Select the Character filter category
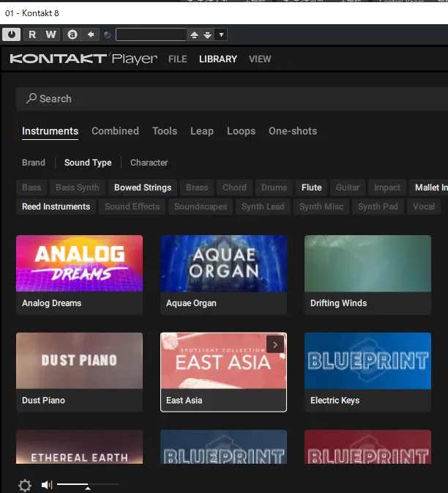448x493 pixels. (x=149, y=163)
